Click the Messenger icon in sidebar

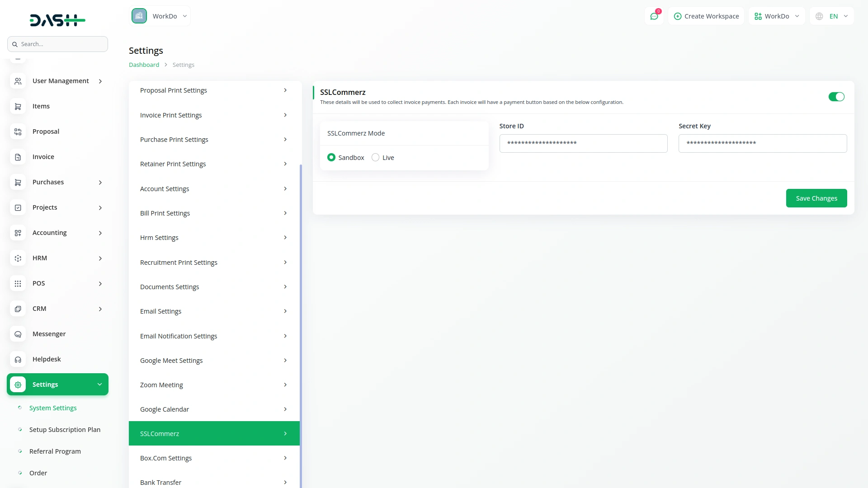(18, 334)
